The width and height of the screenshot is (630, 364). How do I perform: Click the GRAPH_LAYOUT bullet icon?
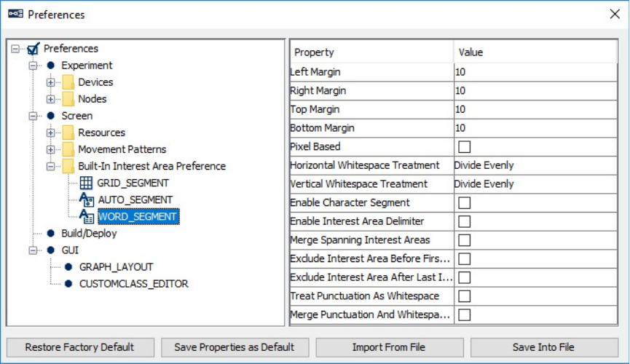(x=68, y=267)
